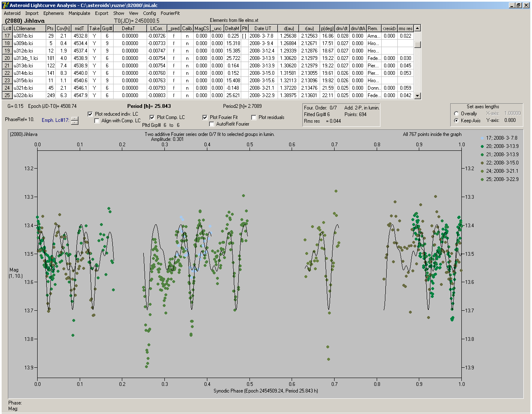This screenshot has width=532, height=414.
Task: Click the Plt cell showing [ ] in row 17
Action: click(245, 36)
